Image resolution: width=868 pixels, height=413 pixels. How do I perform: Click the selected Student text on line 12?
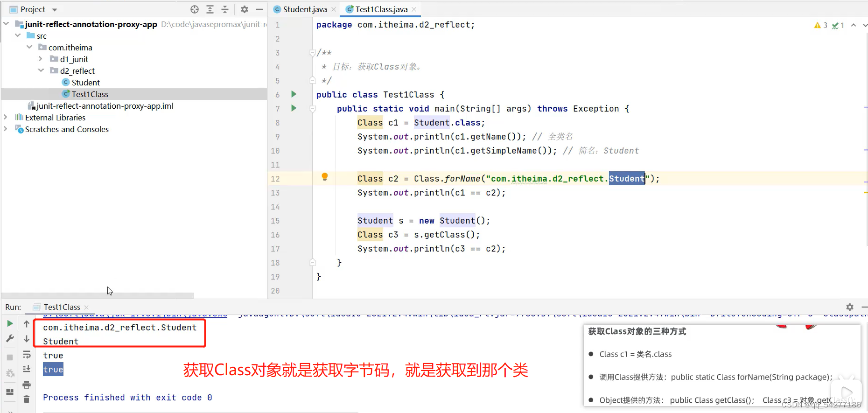[627, 178]
